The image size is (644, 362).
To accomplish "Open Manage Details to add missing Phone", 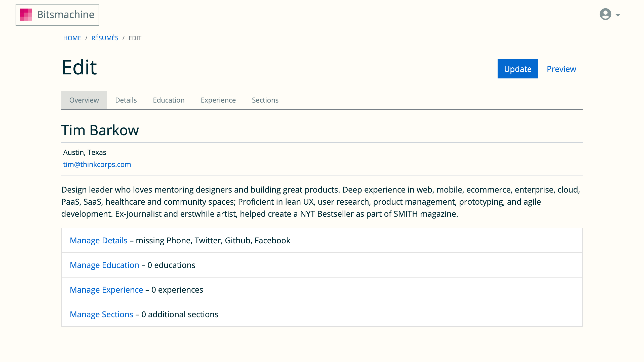I will coord(99,240).
